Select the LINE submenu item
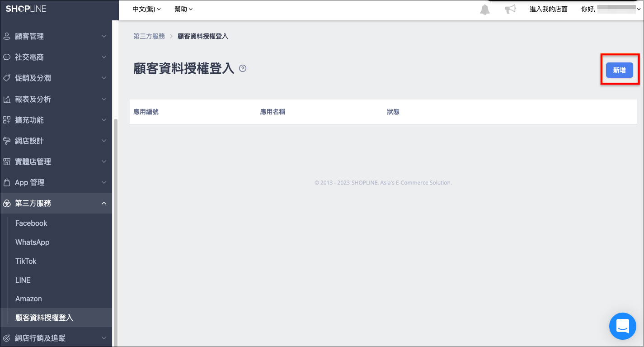The width and height of the screenshot is (644, 347). [23, 280]
